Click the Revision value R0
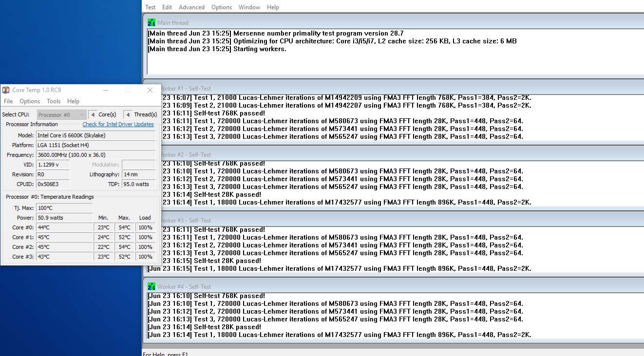Screen dimensions: 644x356 tap(53, 174)
